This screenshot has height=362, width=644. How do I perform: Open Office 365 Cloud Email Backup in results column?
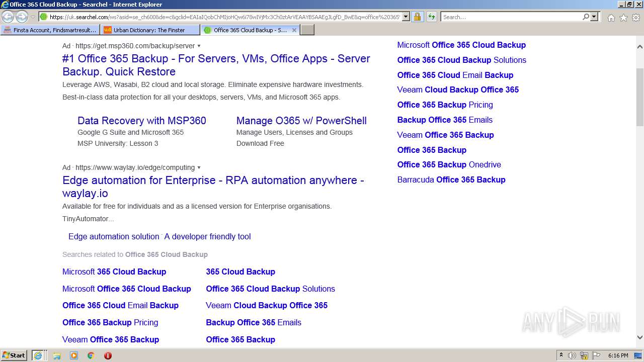[x=120, y=305]
